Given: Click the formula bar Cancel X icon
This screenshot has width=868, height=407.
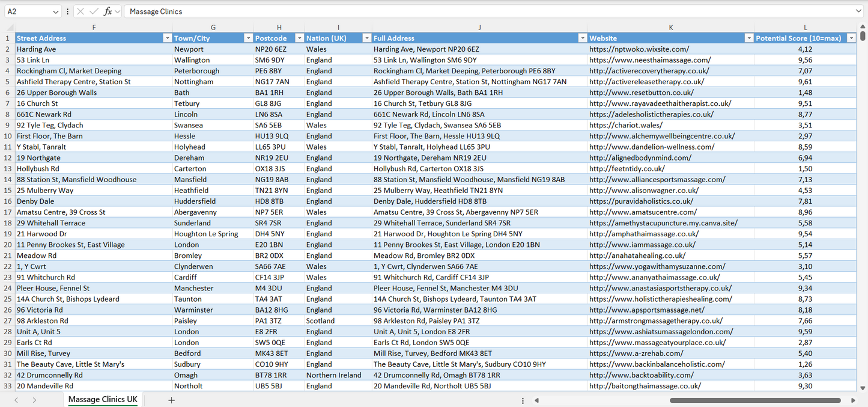Looking at the screenshot, I should coord(80,11).
